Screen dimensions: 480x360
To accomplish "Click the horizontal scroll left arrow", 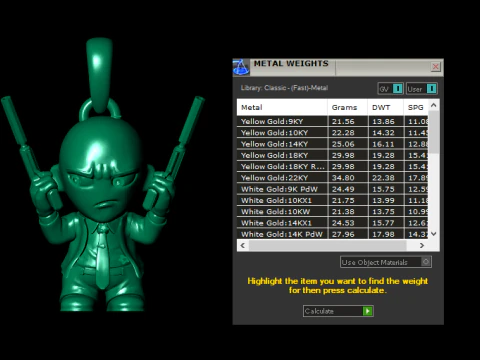I will point(243,245).
